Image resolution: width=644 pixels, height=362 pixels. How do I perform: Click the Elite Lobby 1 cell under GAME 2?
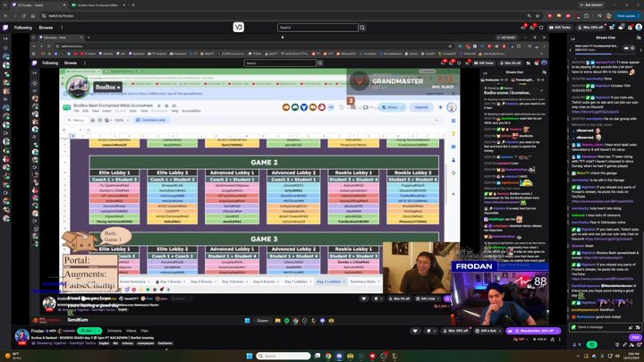pos(114,173)
